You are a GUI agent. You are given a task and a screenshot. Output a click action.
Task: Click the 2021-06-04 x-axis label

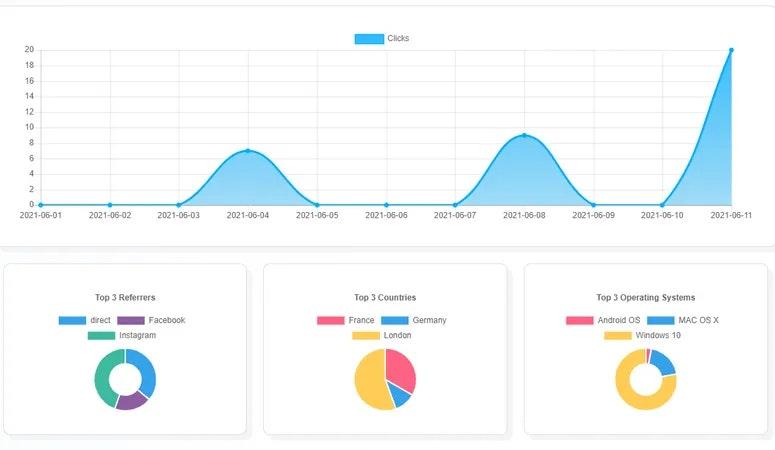[248, 216]
